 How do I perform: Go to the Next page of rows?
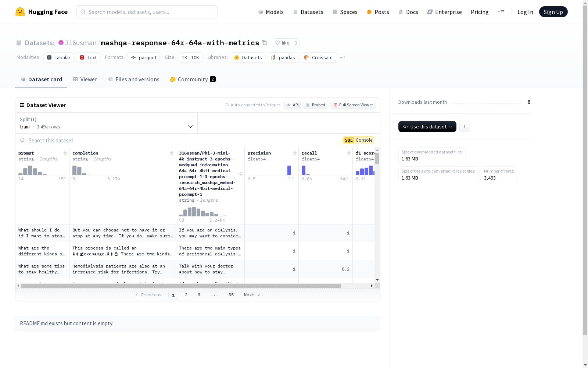click(252, 295)
